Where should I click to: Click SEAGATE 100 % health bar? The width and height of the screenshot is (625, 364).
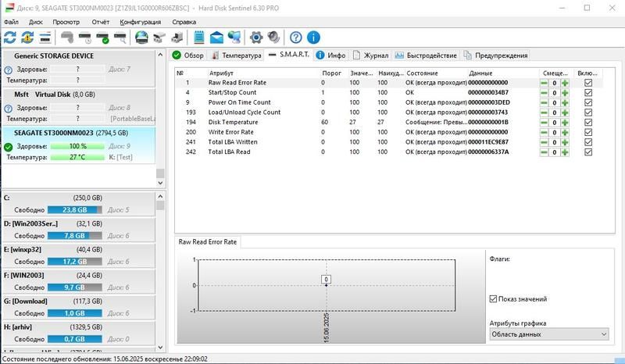click(x=77, y=146)
